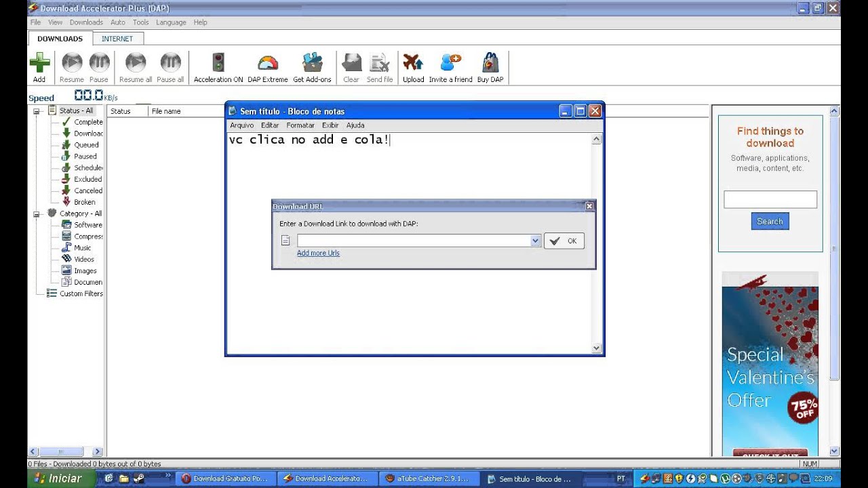This screenshot has height=488, width=868.
Task: Click the Status column header
Action: tap(127, 111)
